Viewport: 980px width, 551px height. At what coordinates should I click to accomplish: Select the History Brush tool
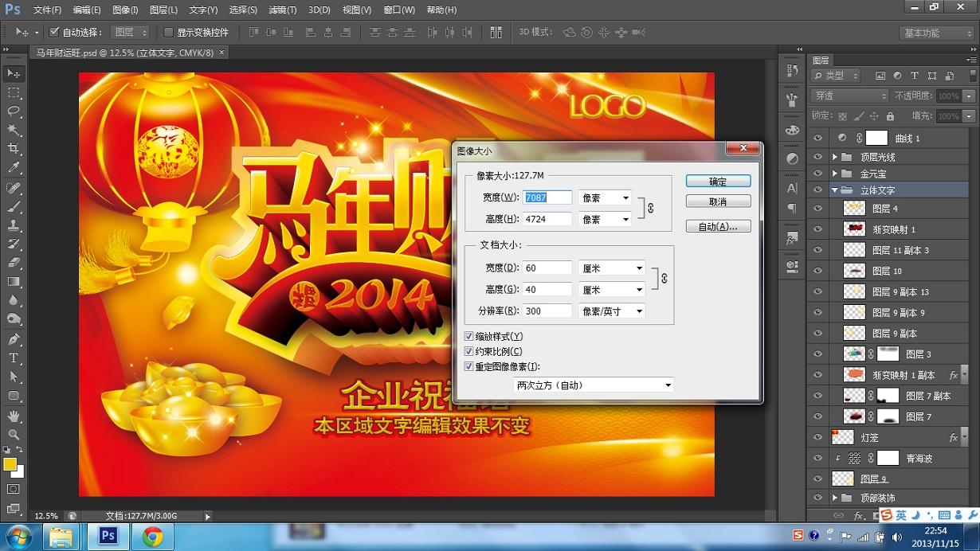[14, 244]
